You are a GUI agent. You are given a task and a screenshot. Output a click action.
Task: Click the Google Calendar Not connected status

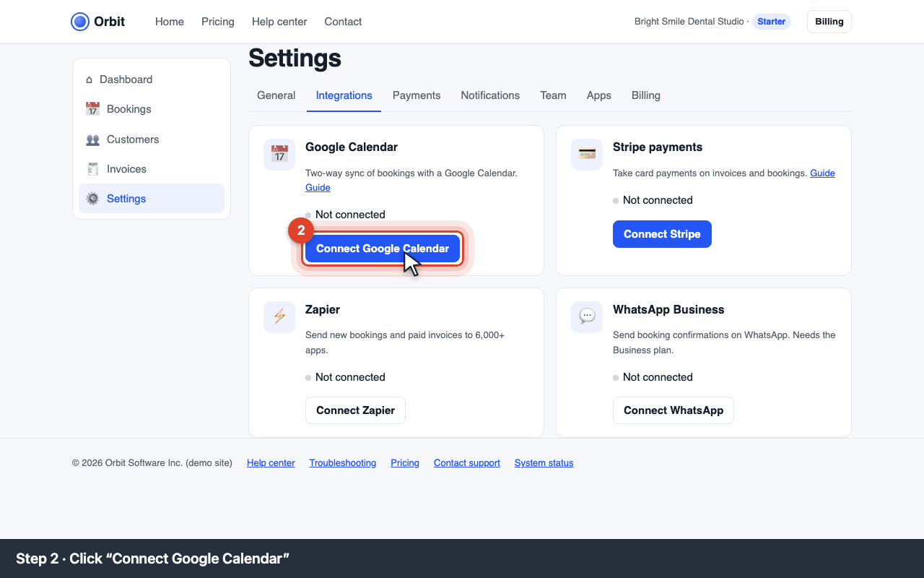(x=345, y=215)
